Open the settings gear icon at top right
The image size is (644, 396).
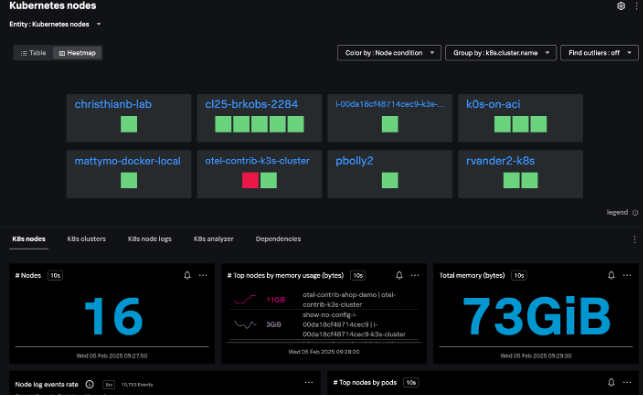[621, 6]
